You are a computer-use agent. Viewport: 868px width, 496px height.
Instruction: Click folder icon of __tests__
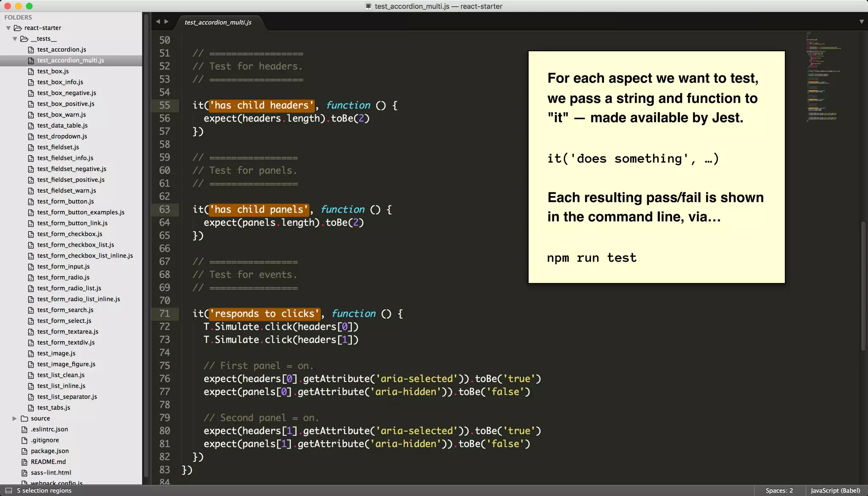24,39
